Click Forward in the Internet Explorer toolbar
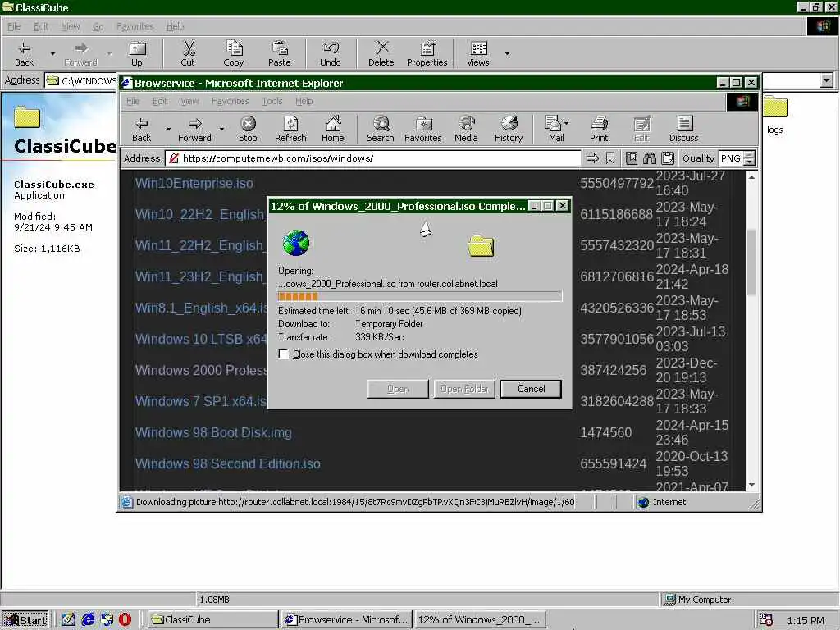Image resolution: width=840 pixels, height=630 pixels. pos(194,130)
